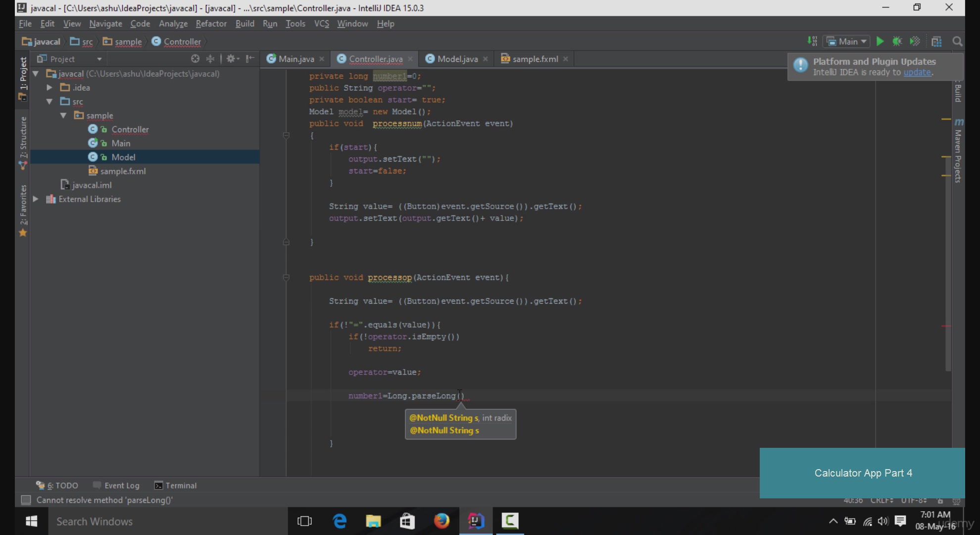Switch to the Model.java tab
This screenshot has height=535, width=980.
[x=457, y=59]
